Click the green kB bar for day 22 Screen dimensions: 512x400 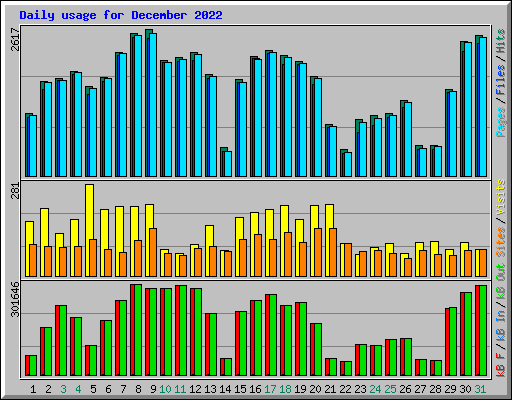tap(348, 368)
